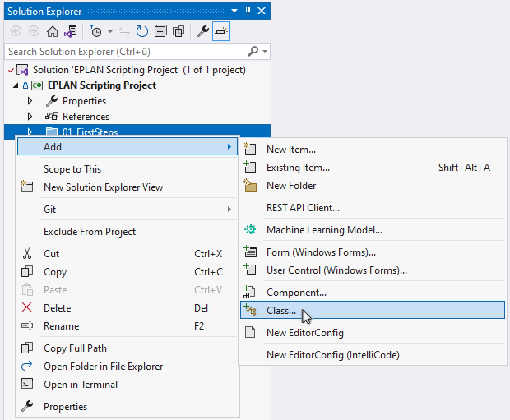Screen dimensions: 510x420
Task: Add a User Control (Windows Forms)
Action: [x=373, y=270]
